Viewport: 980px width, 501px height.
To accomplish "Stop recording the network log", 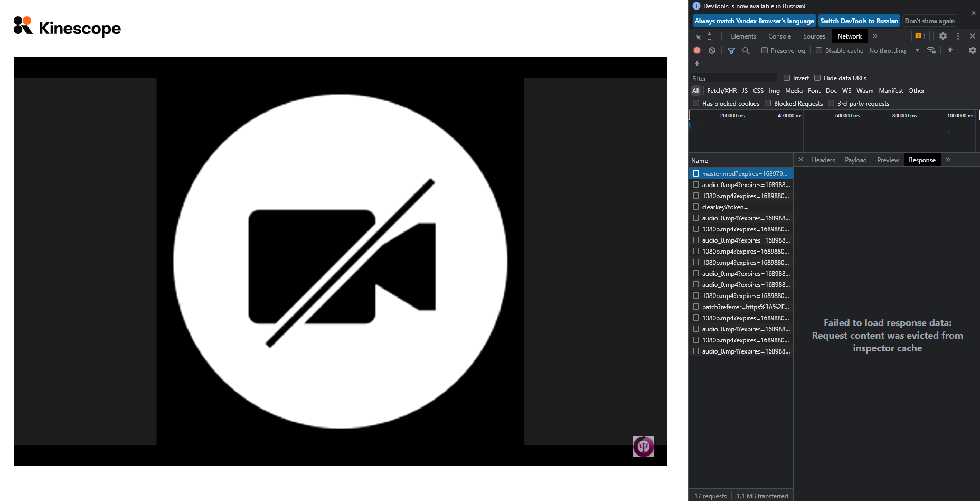I will coord(697,50).
